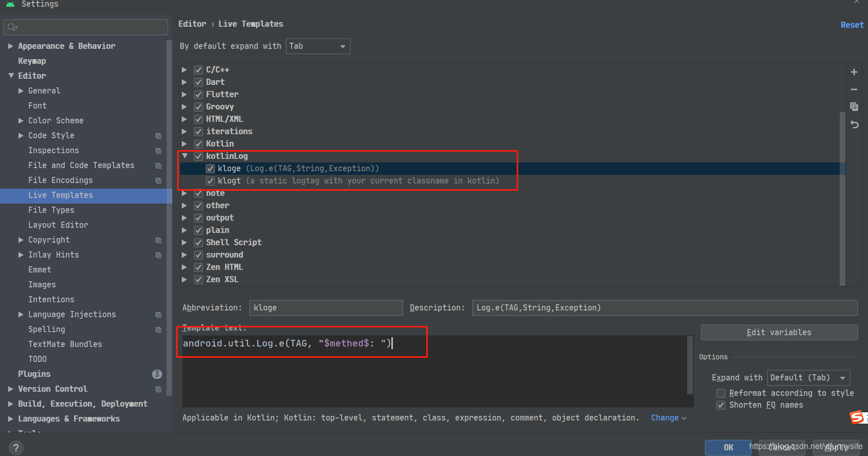Viewport: 868px width, 456px height.
Task: Click the project-level icon beside Inspections
Action: click(x=158, y=151)
